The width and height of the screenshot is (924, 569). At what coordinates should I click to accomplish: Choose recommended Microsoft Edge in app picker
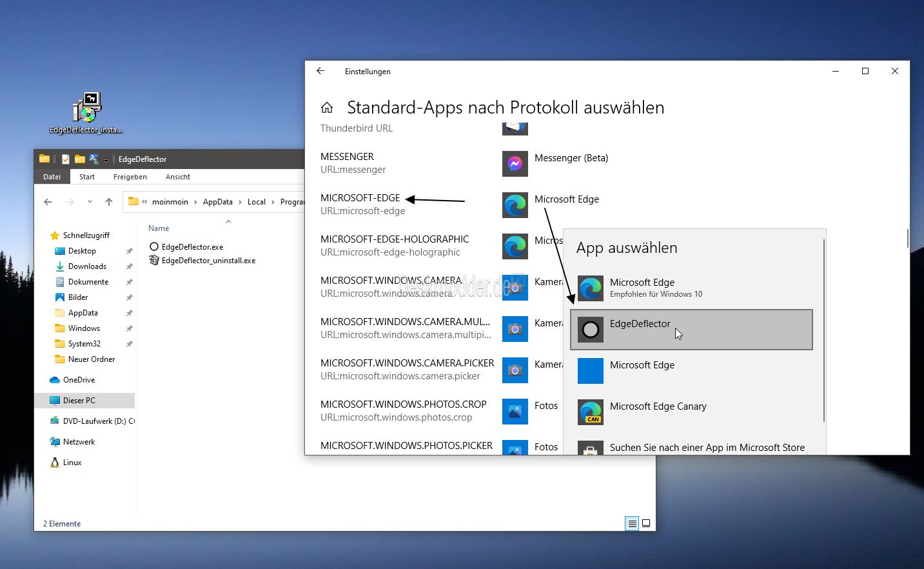(x=691, y=288)
